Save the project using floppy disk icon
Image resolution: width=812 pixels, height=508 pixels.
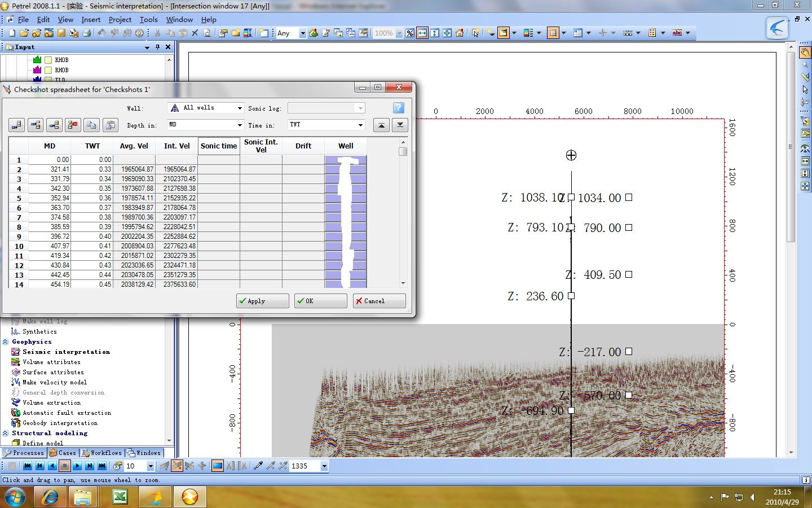[61, 33]
